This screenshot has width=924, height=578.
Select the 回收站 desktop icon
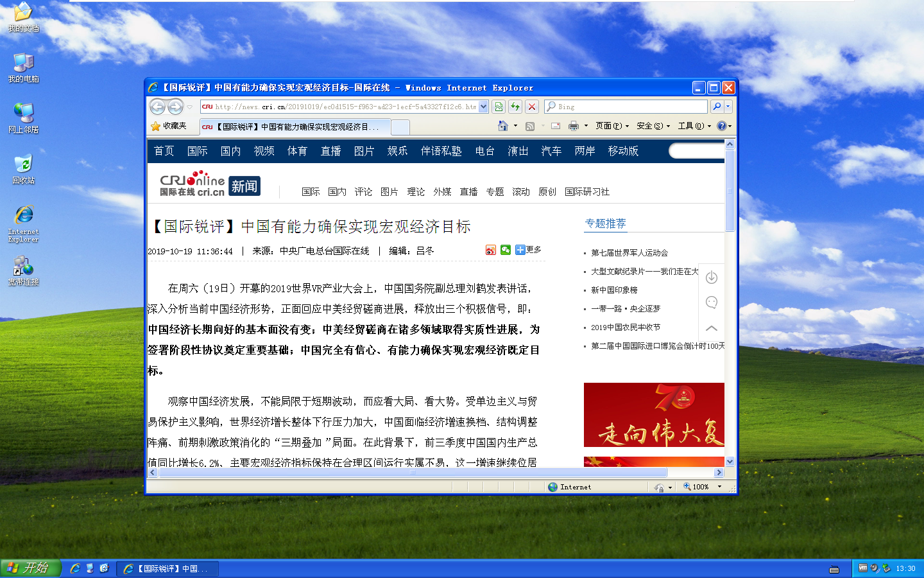click(23, 169)
